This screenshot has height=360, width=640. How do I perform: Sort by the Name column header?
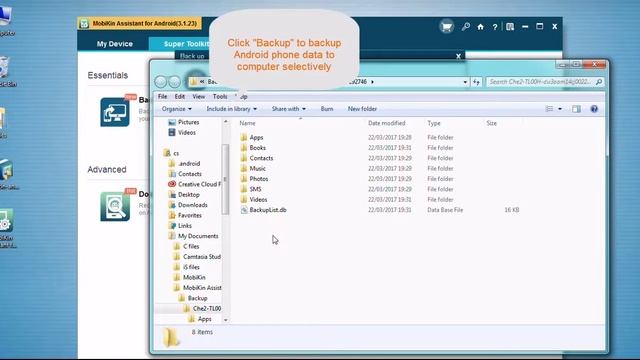[247, 123]
